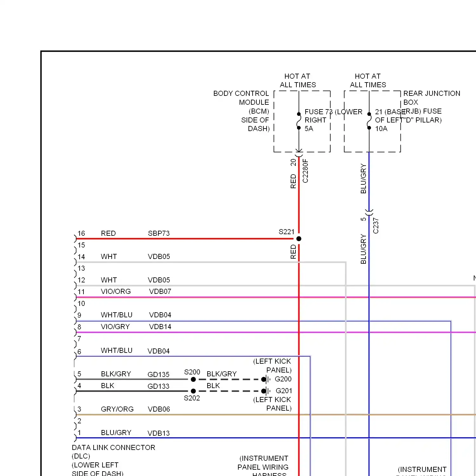This screenshot has width=476, height=476.
Task: Select circuit code GD135
Action: 158,374
